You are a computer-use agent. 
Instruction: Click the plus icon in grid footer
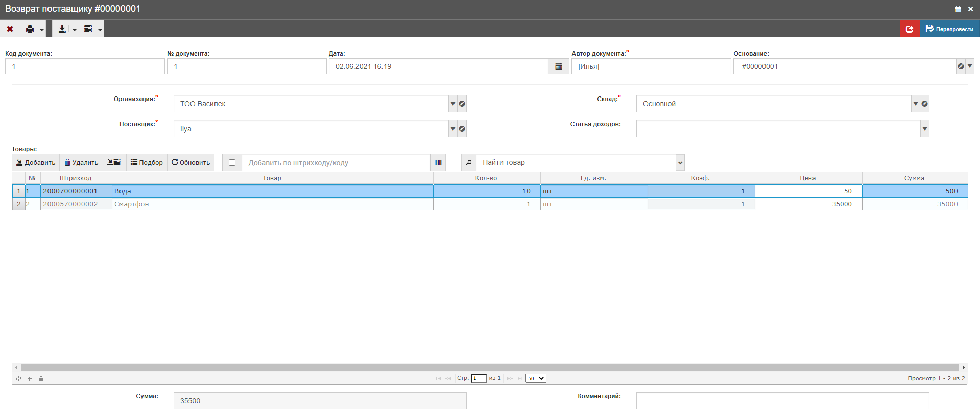pyautogui.click(x=30, y=379)
